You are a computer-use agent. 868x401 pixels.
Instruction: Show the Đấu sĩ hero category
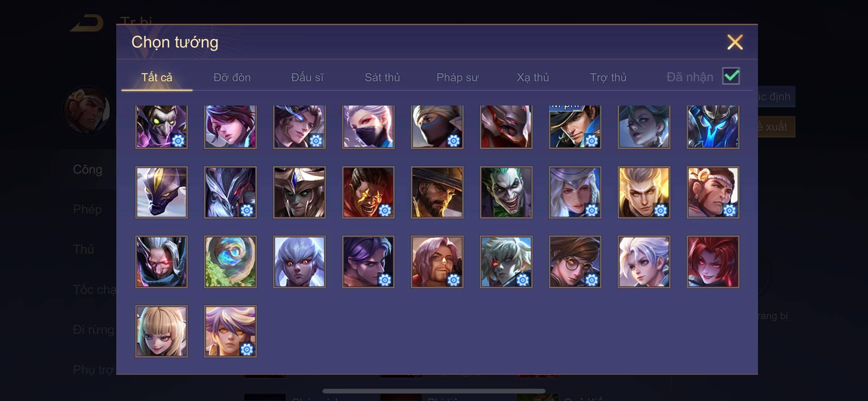pyautogui.click(x=307, y=77)
